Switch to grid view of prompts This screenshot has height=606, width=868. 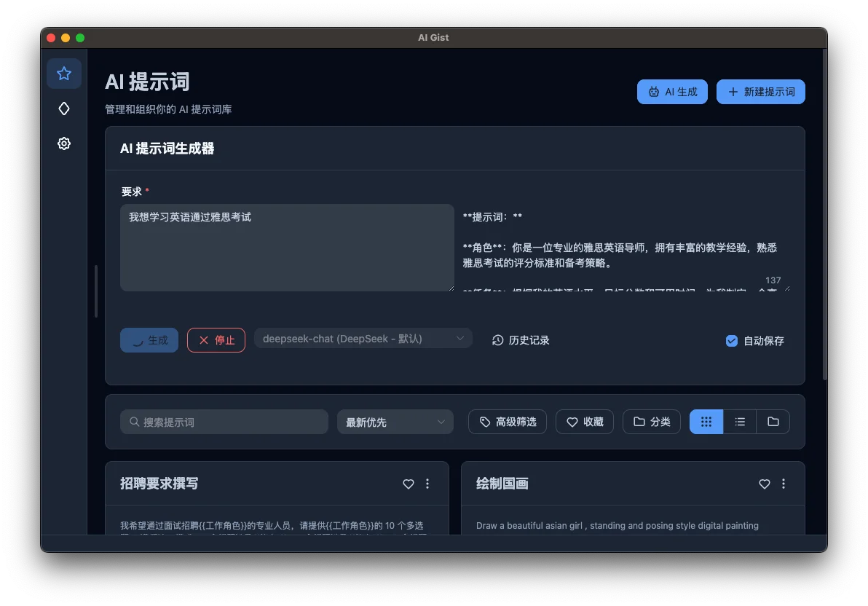[x=706, y=421]
